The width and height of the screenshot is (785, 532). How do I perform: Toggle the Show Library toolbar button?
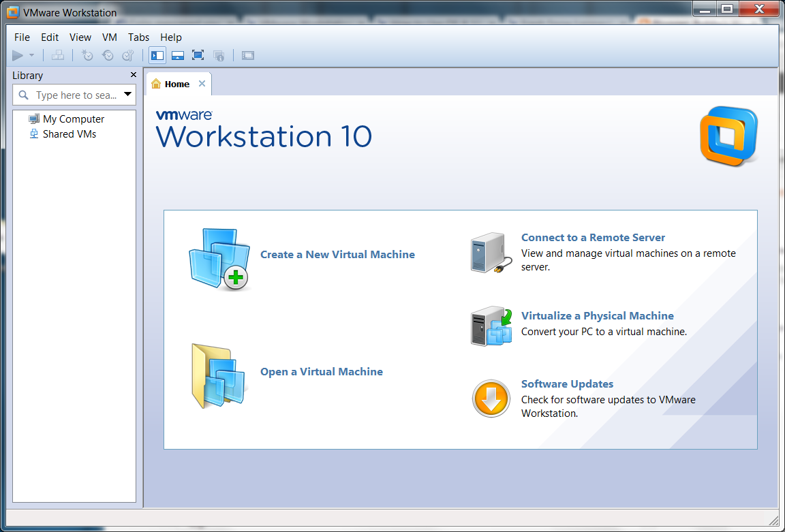click(x=157, y=56)
